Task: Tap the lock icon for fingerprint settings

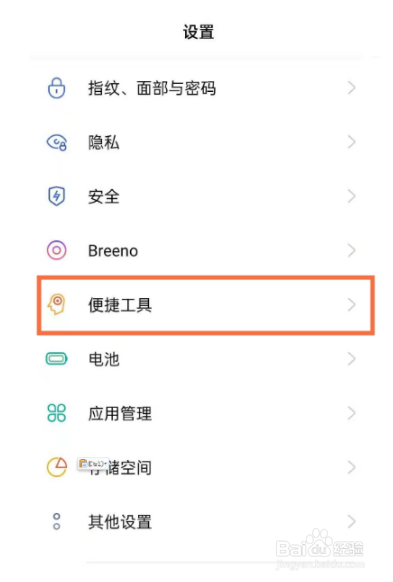Action: tap(56, 88)
